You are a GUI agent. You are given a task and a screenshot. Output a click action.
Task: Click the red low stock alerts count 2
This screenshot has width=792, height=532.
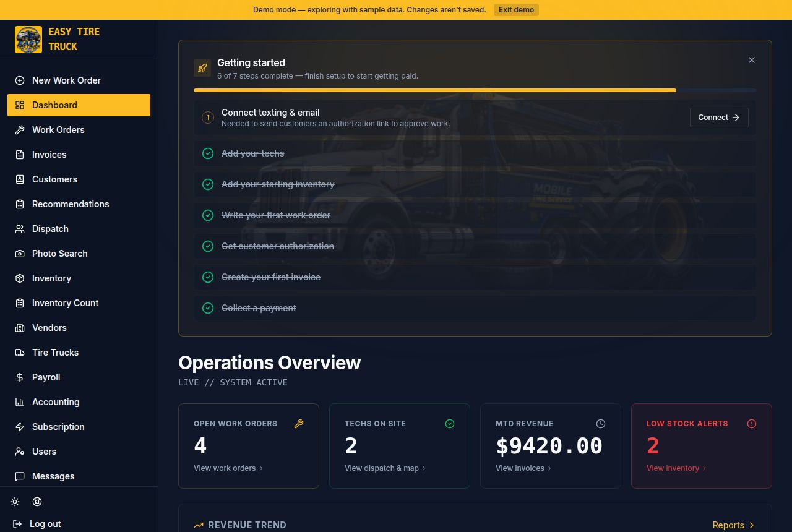point(653,446)
